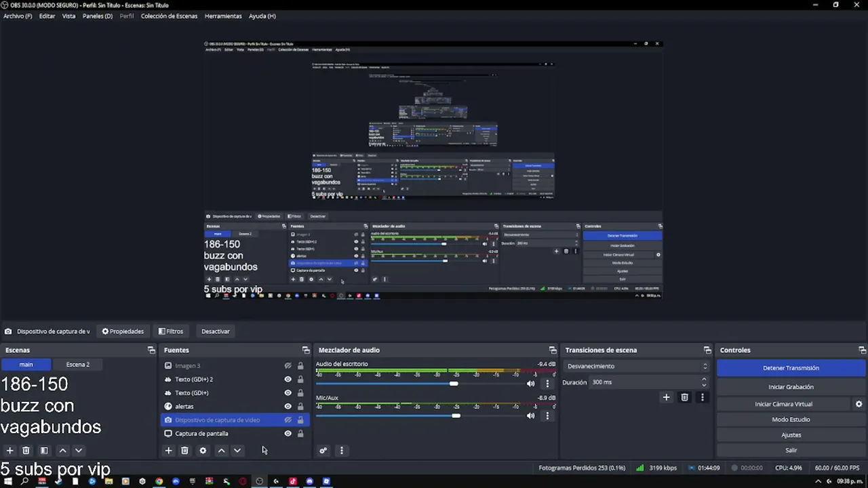Image resolution: width=868 pixels, height=488 pixels.
Task: Mute Audio del escritorio speaker icon
Action: [x=531, y=384]
